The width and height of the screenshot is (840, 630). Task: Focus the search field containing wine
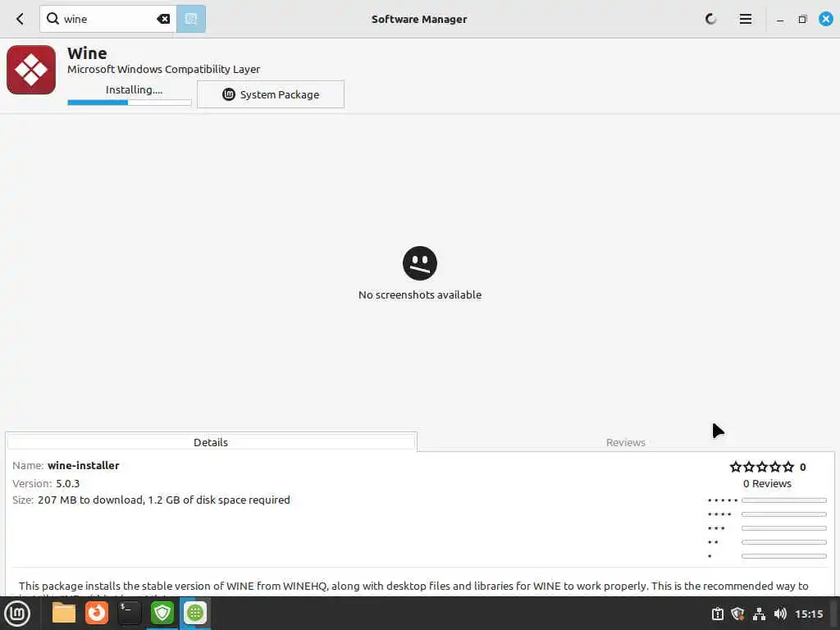click(x=108, y=20)
